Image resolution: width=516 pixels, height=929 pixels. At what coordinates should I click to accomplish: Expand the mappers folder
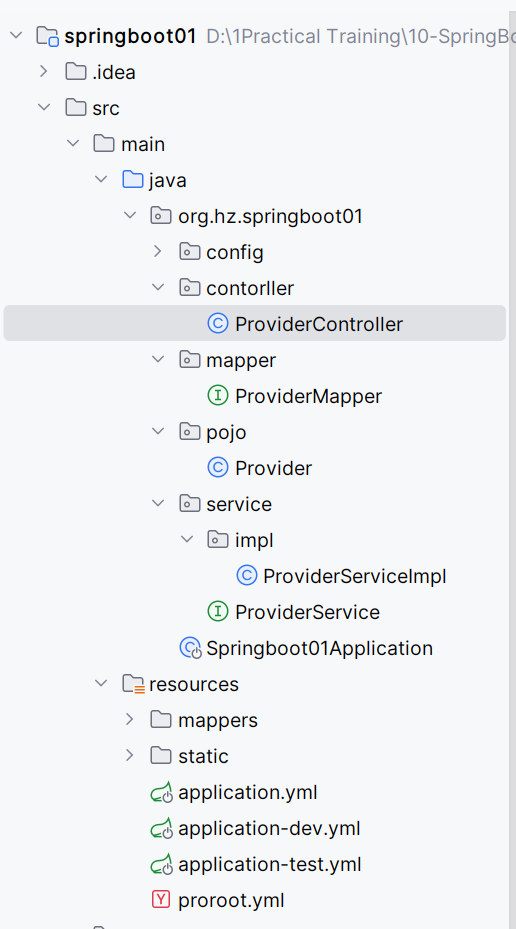point(129,720)
